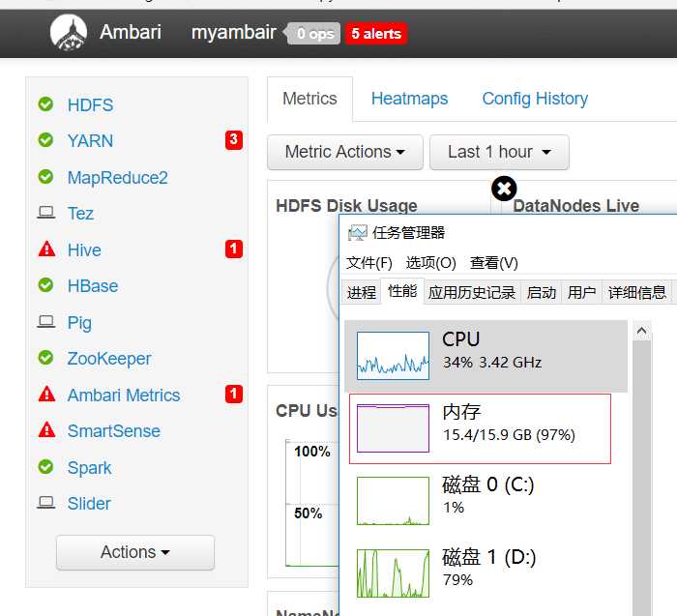
Task: Select the memory usage graph thumbnail
Action: 393,428
